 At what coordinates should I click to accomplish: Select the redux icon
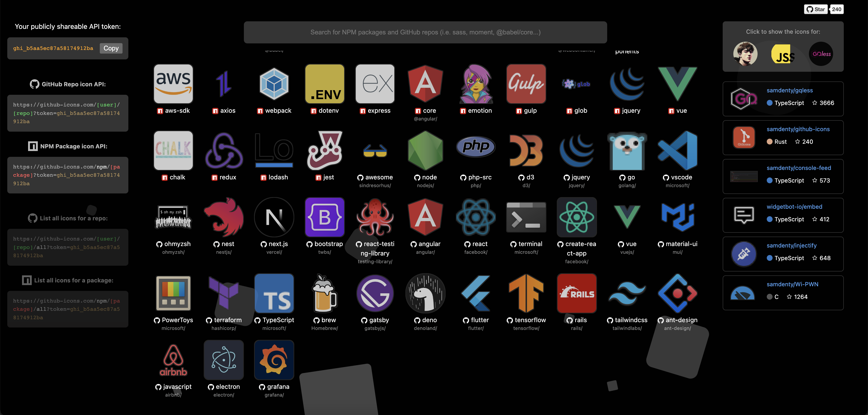(x=224, y=150)
